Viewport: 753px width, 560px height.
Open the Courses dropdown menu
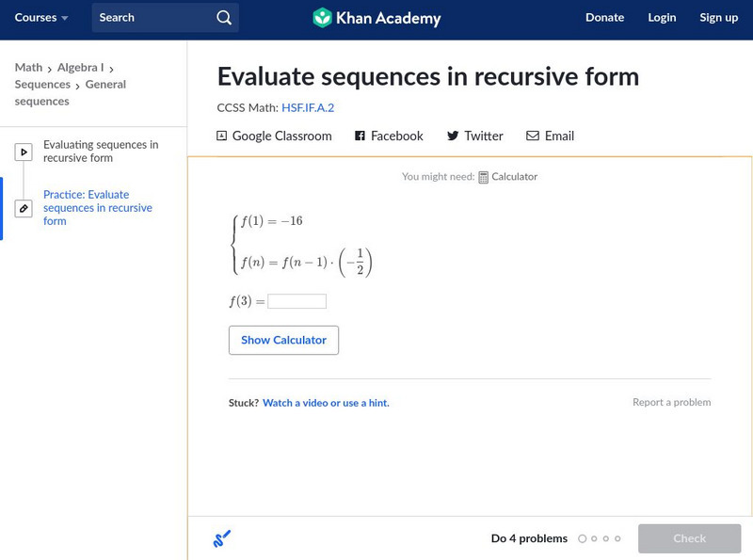click(x=41, y=18)
